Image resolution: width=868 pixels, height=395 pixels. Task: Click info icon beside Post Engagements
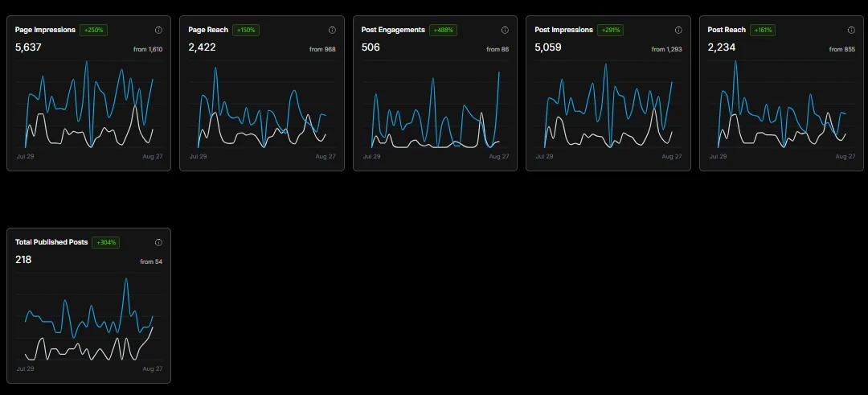(505, 30)
